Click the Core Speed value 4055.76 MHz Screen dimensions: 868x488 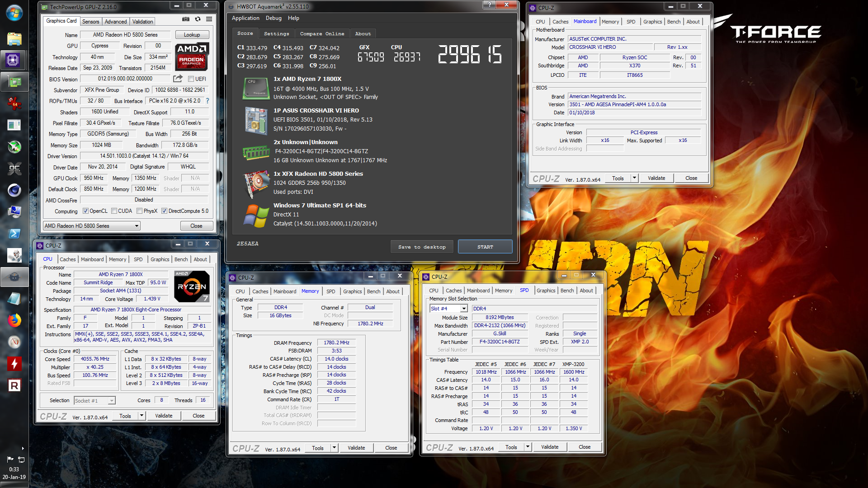tap(95, 359)
